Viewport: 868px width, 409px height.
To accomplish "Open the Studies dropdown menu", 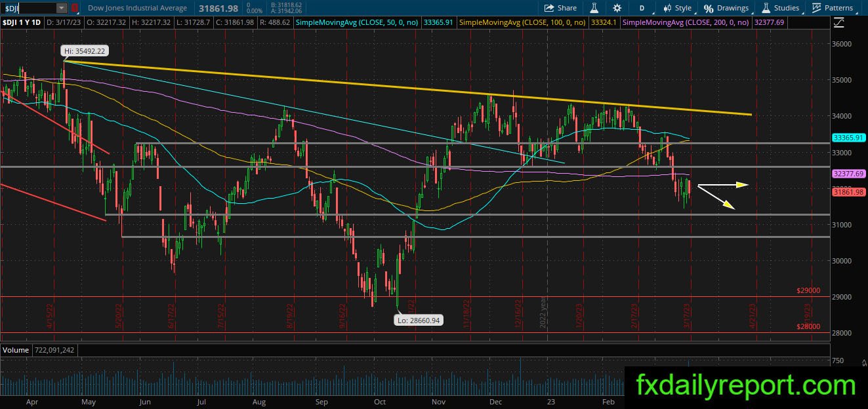I will pyautogui.click(x=780, y=8).
